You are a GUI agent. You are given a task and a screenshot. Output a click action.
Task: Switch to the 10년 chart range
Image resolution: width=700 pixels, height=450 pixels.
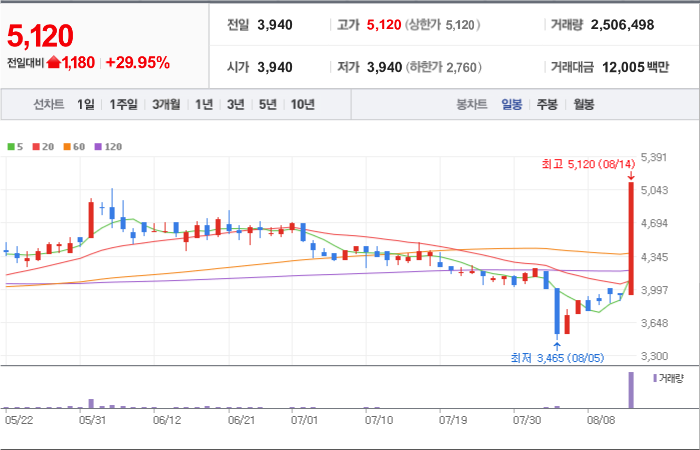pyautogui.click(x=303, y=104)
